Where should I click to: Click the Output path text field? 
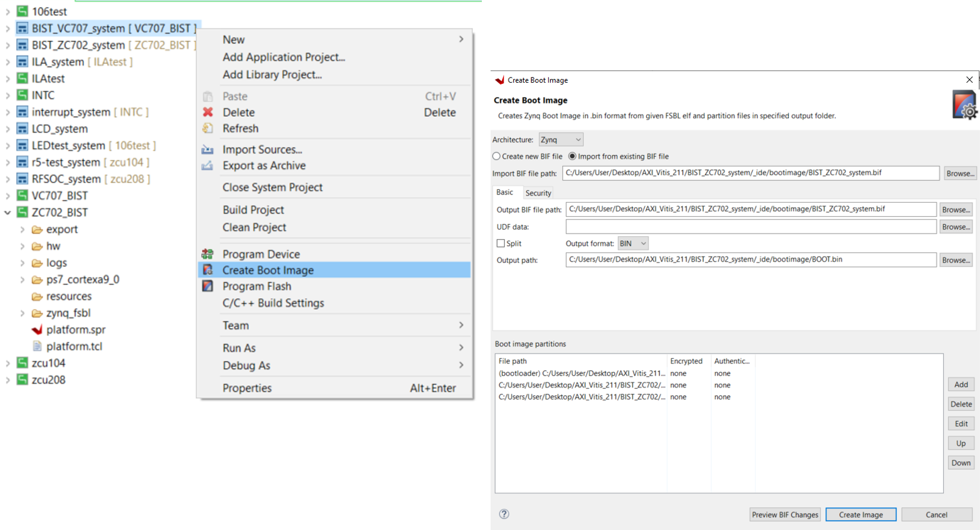click(x=751, y=260)
